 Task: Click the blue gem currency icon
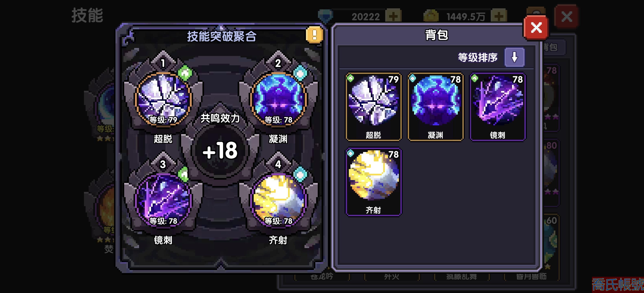pyautogui.click(x=325, y=16)
